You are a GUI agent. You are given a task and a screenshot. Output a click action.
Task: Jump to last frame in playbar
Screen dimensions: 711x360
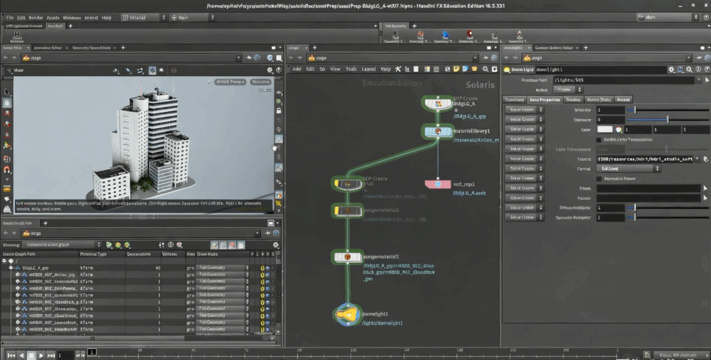[x=51, y=355]
